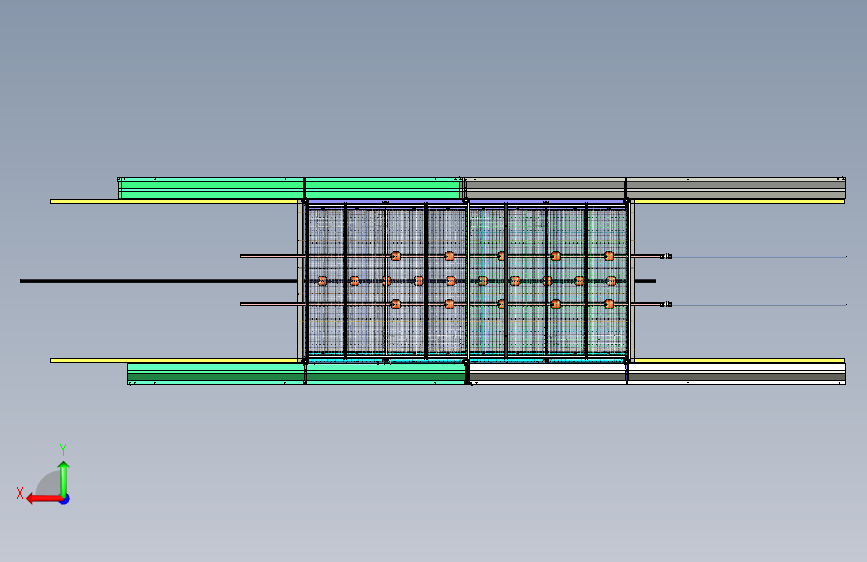Image resolution: width=867 pixels, height=562 pixels.
Task: Select the gray XY plane arc on triad
Action: (x=49, y=483)
